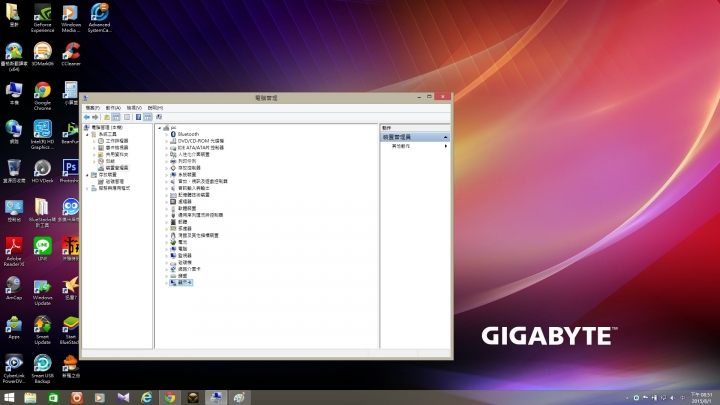Image resolution: width=720 pixels, height=405 pixels.
Task: Expand the 工作排程器 (Task Scheduler) node
Action: point(94,141)
